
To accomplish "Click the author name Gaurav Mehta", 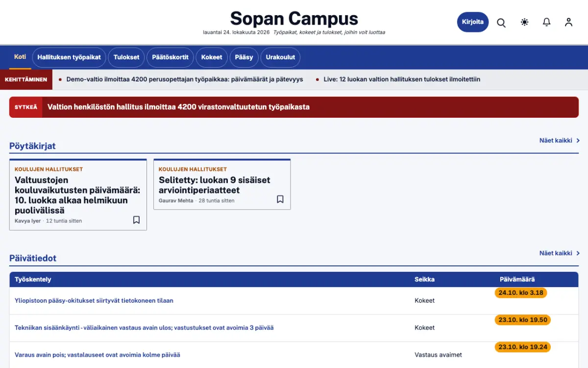I will click(176, 201).
